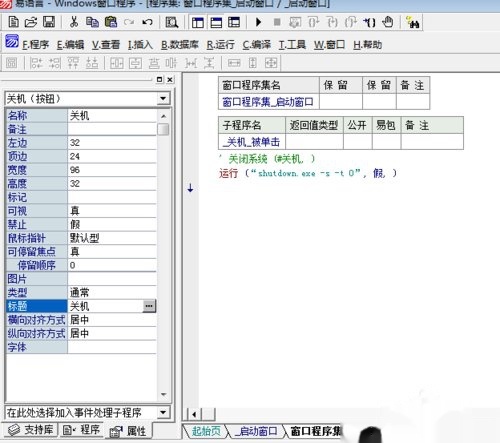Save the program with the floppy icon
This screenshot has width=500, height=443.
click(x=49, y=22)
